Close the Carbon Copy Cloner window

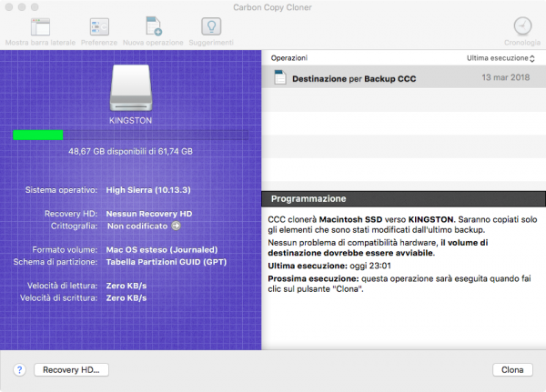[x=10, y=6]
